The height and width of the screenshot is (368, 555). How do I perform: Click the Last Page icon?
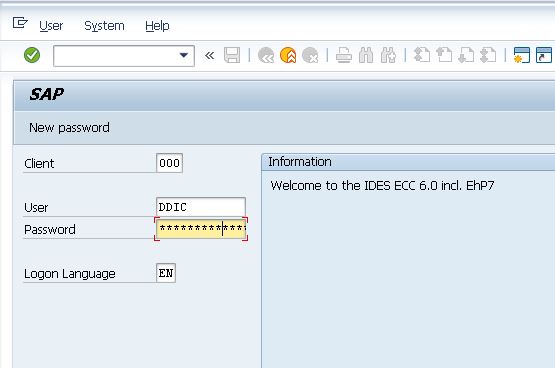(488, 55)
